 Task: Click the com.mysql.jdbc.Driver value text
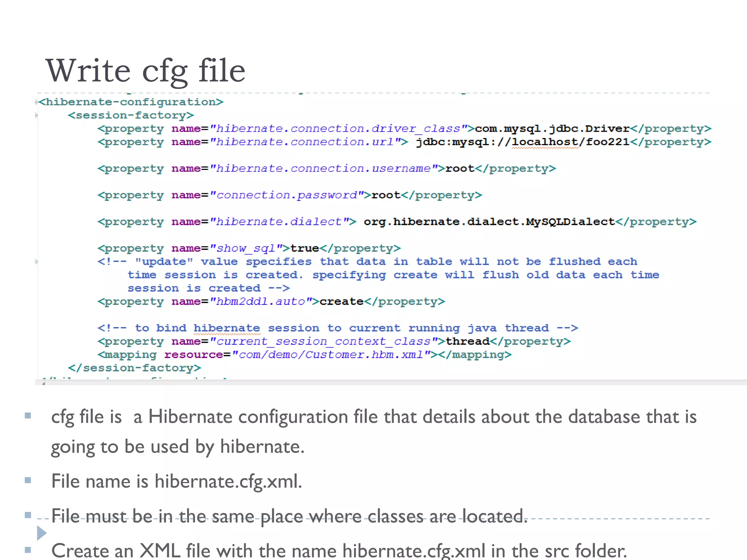(552, 129)
